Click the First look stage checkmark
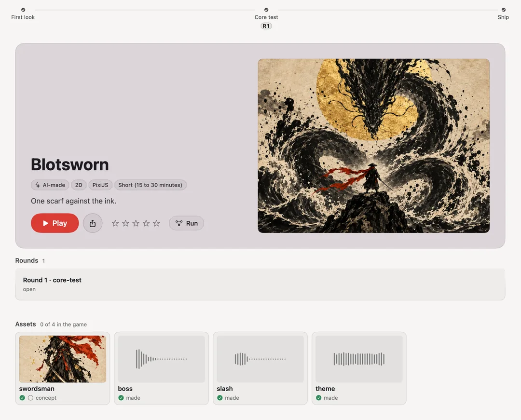 (23, 10)
